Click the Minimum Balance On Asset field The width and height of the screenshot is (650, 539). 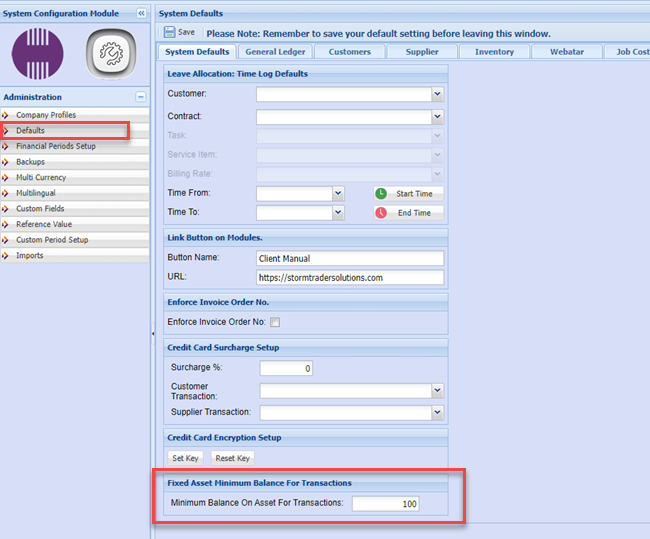(x=385, y=503)
